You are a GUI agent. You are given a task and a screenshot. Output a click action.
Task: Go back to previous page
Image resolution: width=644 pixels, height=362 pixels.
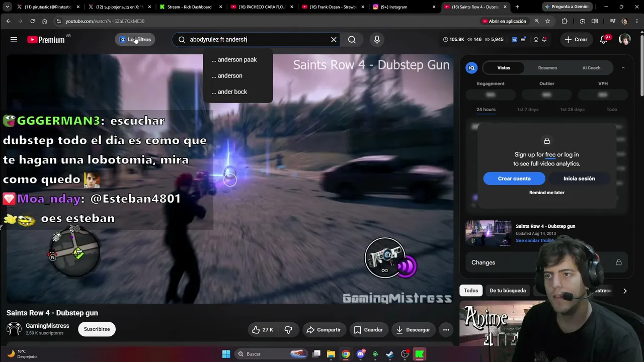pyautogui.click(x=8, y=21)
